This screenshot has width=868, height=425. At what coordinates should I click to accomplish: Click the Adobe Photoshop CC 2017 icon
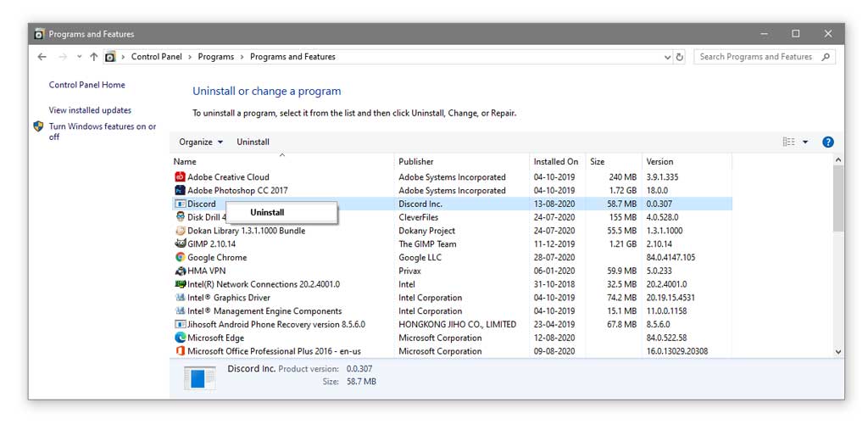pyautogui.click(x=180, y=191)
